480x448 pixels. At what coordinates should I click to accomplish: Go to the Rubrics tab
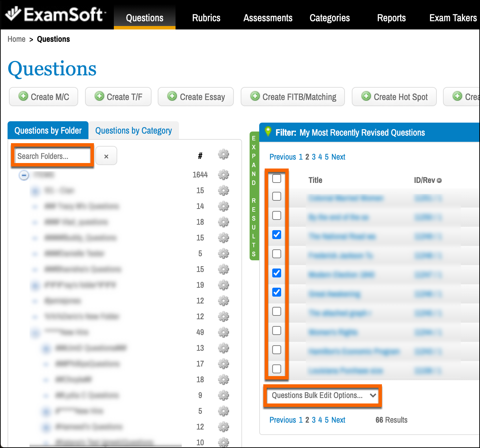pos(206,18)
